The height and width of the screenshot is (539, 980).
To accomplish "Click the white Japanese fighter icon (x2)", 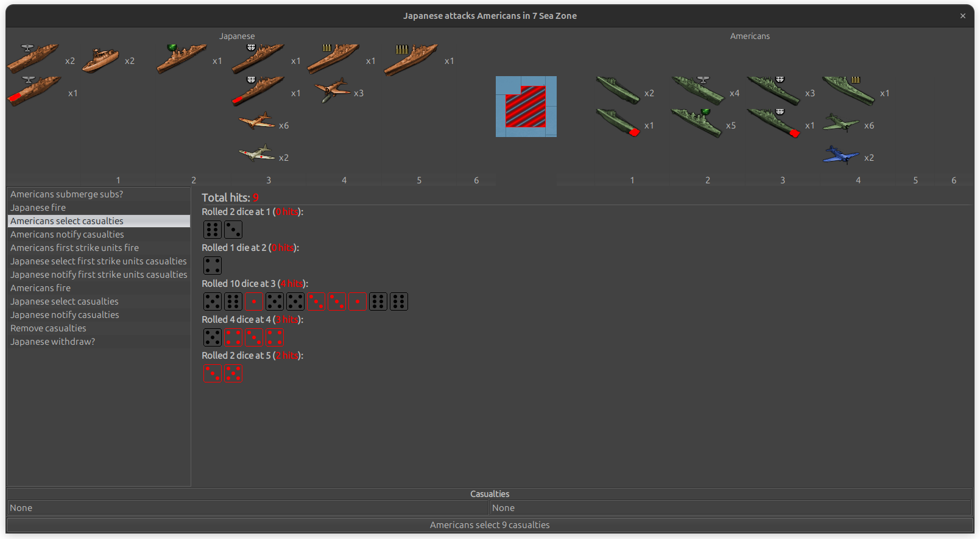I will [256, 153].
